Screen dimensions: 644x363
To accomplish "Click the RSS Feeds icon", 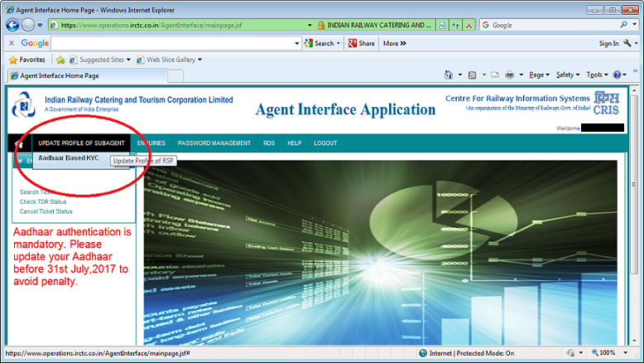I will [473, 75].
